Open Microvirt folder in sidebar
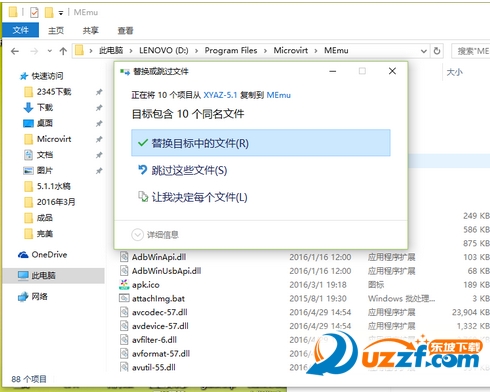This screenshot has height=392, width=490. (54, 139)
